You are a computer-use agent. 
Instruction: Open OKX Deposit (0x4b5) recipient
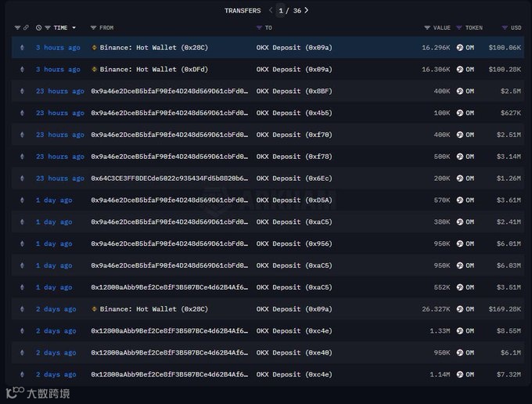294,113
